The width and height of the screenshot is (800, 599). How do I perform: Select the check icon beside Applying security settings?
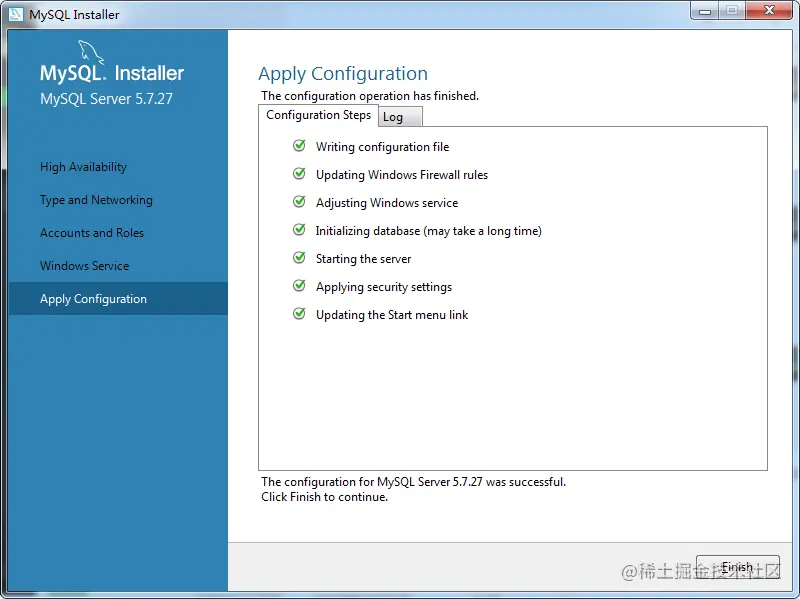[x=299, y=286]
